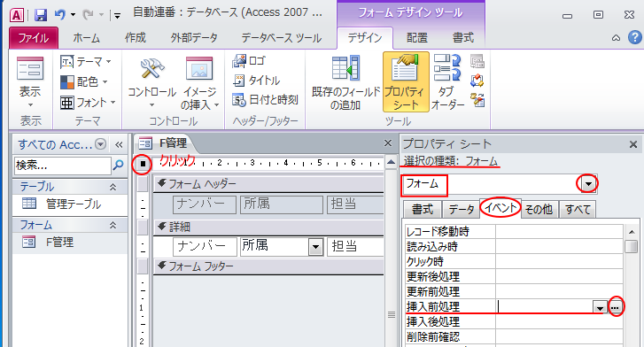Click the 挿入前処理 builder ellipsis button
Viewport: 644px width, 347px height.
(616, 307)
